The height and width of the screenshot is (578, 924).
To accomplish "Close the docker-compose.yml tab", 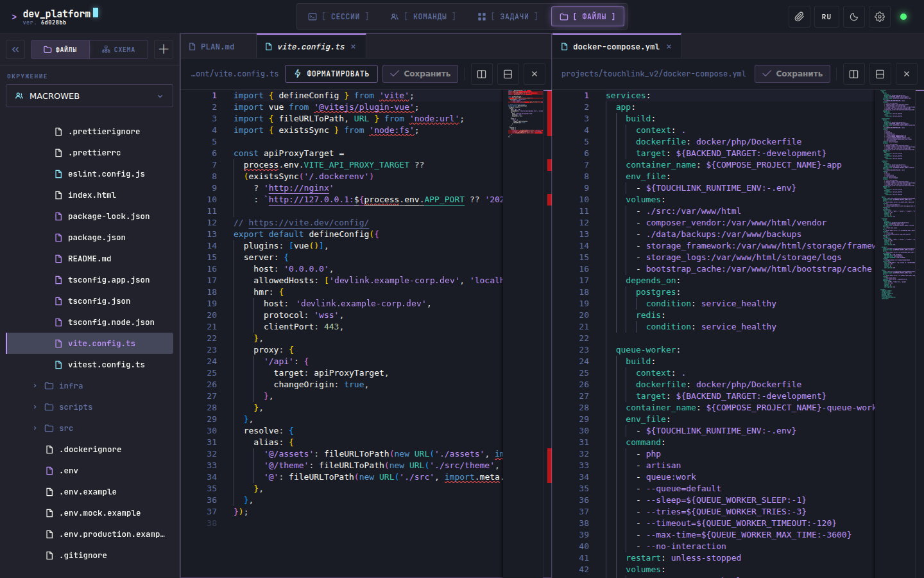I will coord(669,47).
